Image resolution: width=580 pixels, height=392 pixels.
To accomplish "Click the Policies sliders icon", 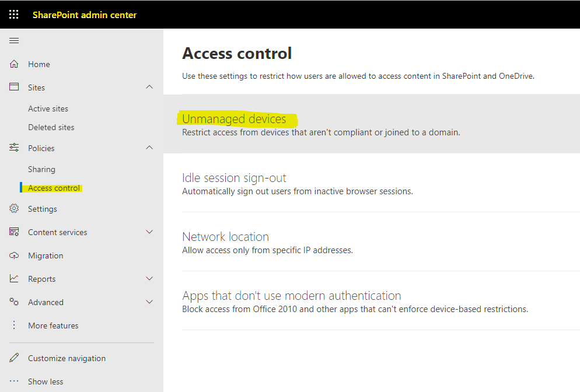I will (14, 148).
